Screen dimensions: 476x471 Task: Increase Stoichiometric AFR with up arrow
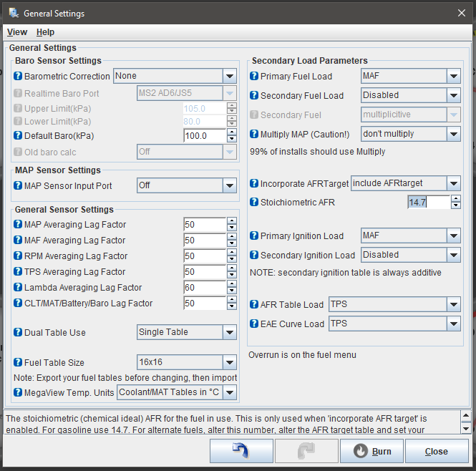pyautogui.click(x=456, y=198)
